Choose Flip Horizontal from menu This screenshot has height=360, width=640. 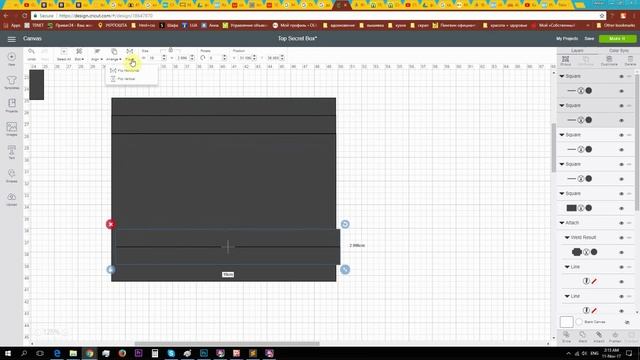tap(125, 71)
